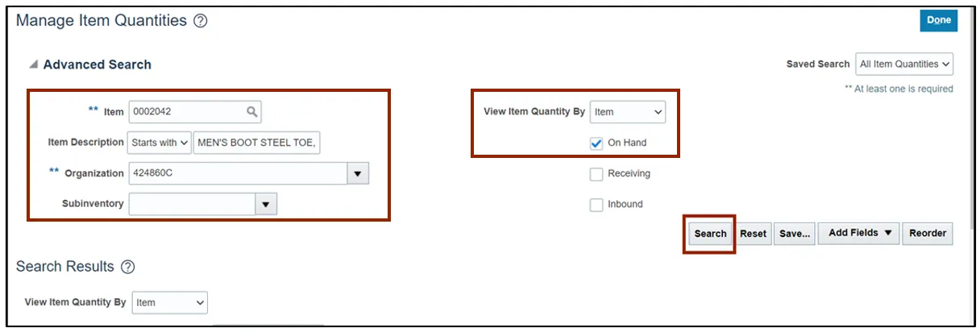Collapse the Advanced Search section
980x332 pixels.
coord(33,65)
